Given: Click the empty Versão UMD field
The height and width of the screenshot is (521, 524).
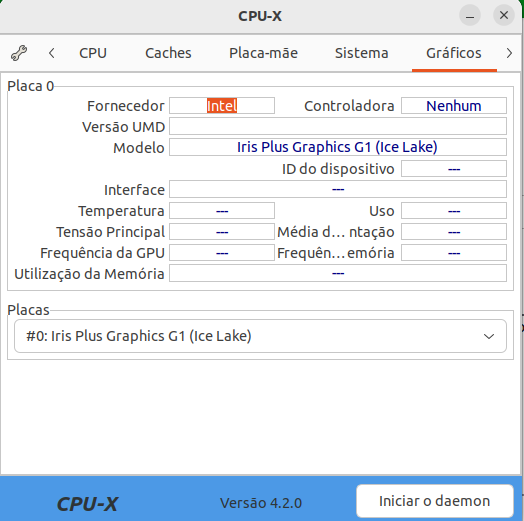Looking at the screenshot, I should [338, 126].
